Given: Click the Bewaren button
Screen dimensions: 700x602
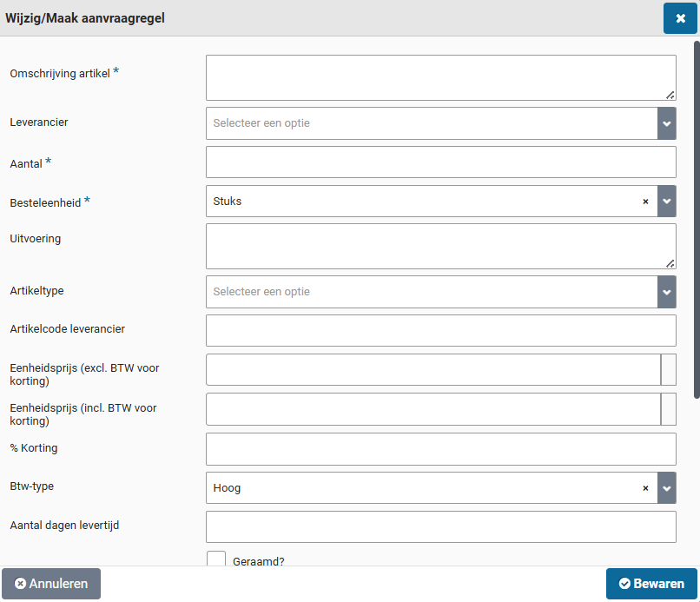Looking at the screenshot, I should coord(651,584).
